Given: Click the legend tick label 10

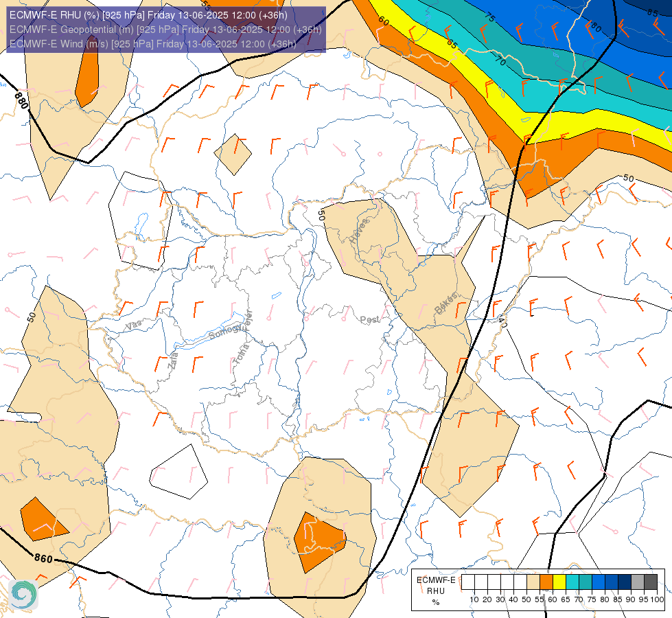Looking at the screenshot, I should 474,599.
